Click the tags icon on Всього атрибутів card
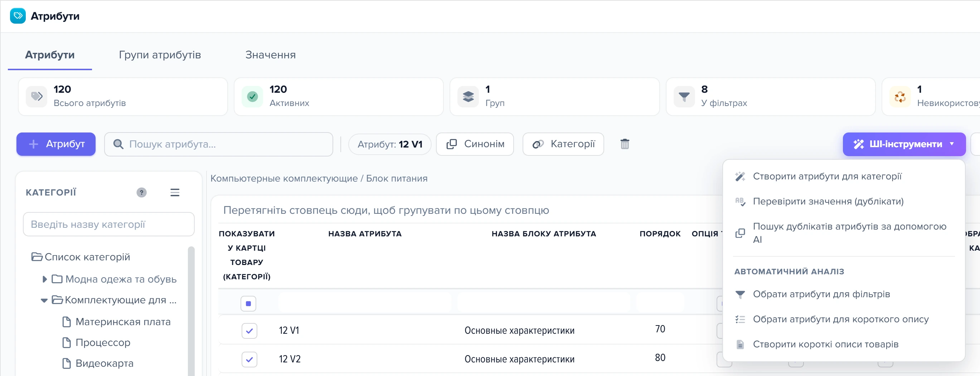The width and height of the screenshot is (980, 376). 37,97
